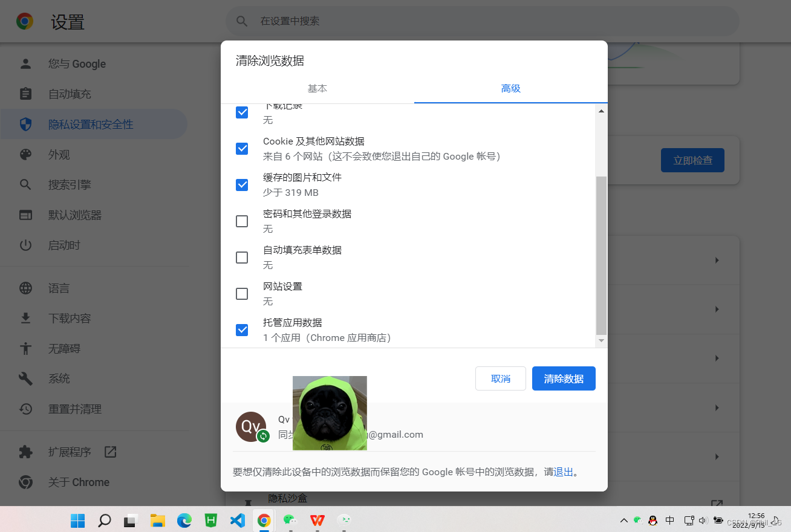Click 隐私沙盒 row text in background
Viewport: 791px width, 532px height.
coord(288,499)
